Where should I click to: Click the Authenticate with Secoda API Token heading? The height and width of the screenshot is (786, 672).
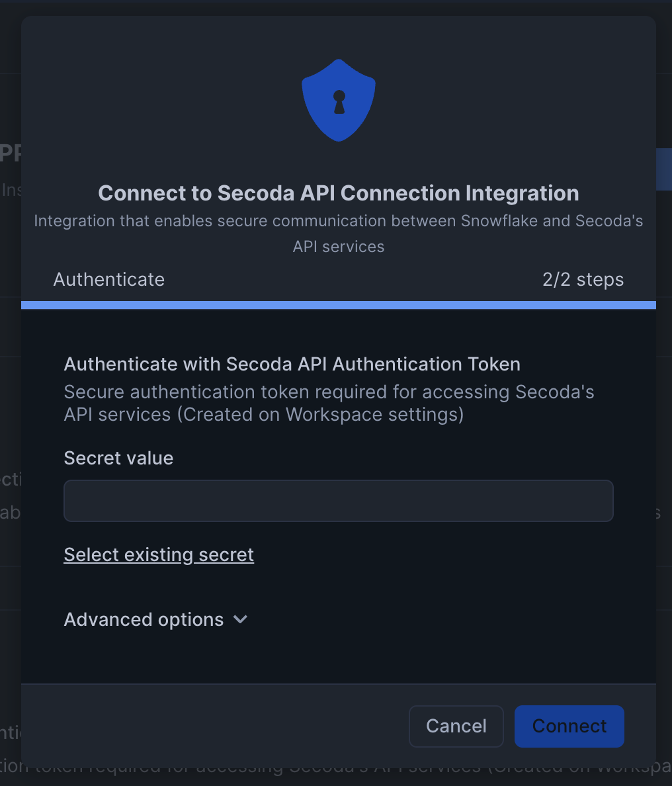[292, 364]
